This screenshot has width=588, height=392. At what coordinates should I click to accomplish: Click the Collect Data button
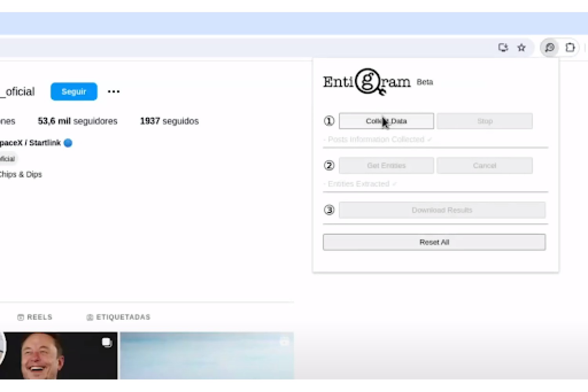[386, 121]
